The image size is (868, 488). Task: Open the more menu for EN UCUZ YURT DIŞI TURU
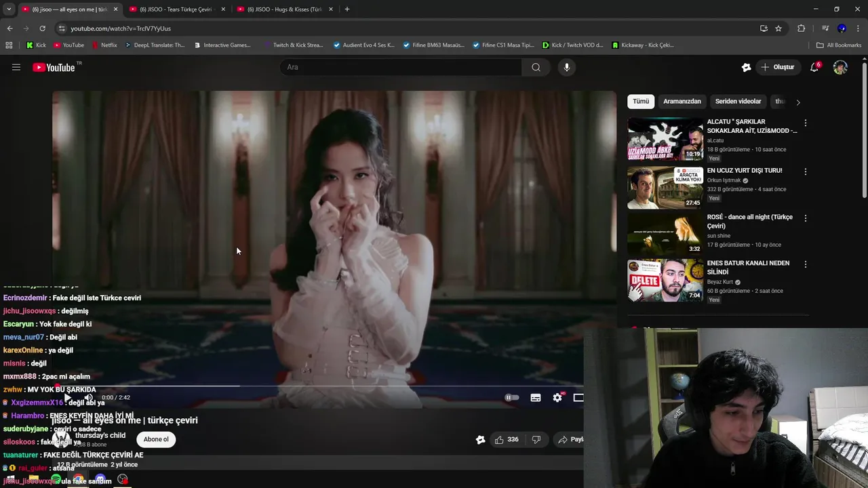pyautogui.click(x=806, y=171)
